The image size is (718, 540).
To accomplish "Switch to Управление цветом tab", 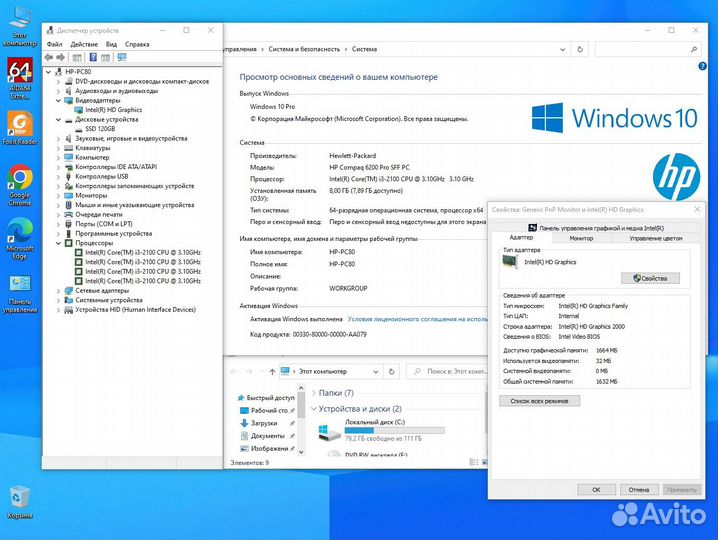I will pyautogui.click(x=655, y=238).
